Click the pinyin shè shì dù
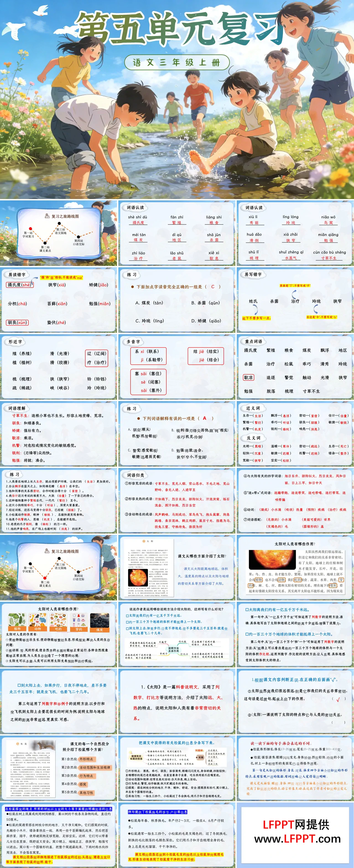The height and width of the screenshot is (868, 354). pyautogui.click(x=137, y=217)
